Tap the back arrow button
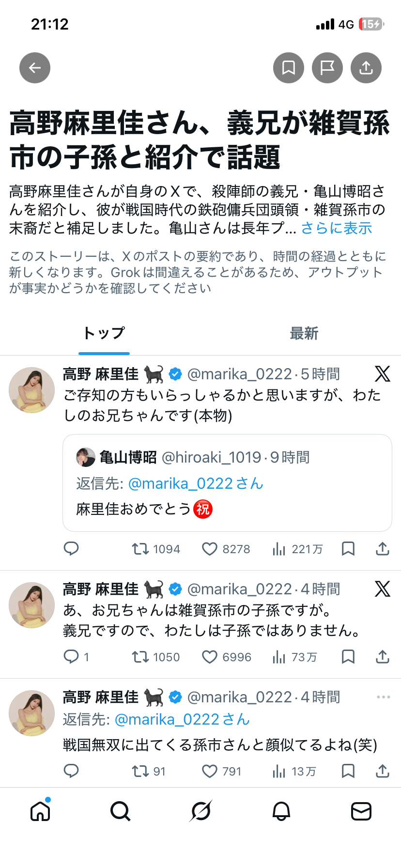The image size is (401, 868). (x=35, y=68)
